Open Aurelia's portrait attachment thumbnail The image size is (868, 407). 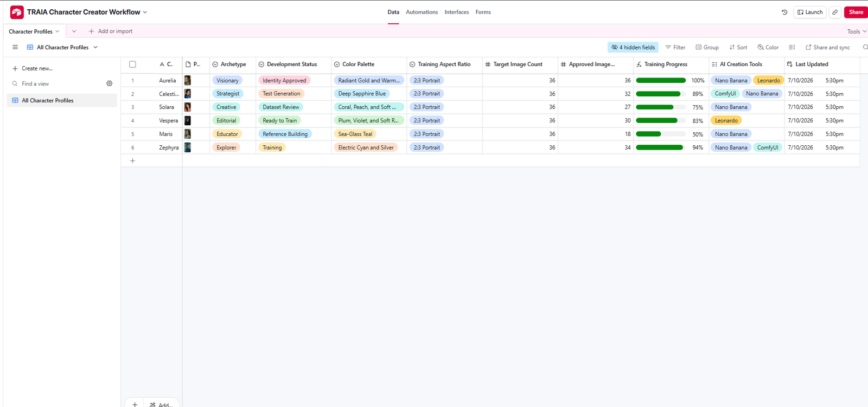tap(187, 80)
